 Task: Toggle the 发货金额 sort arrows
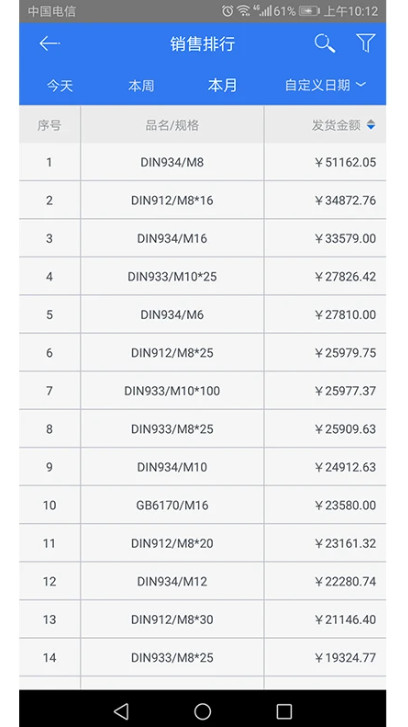coord(371,125)
